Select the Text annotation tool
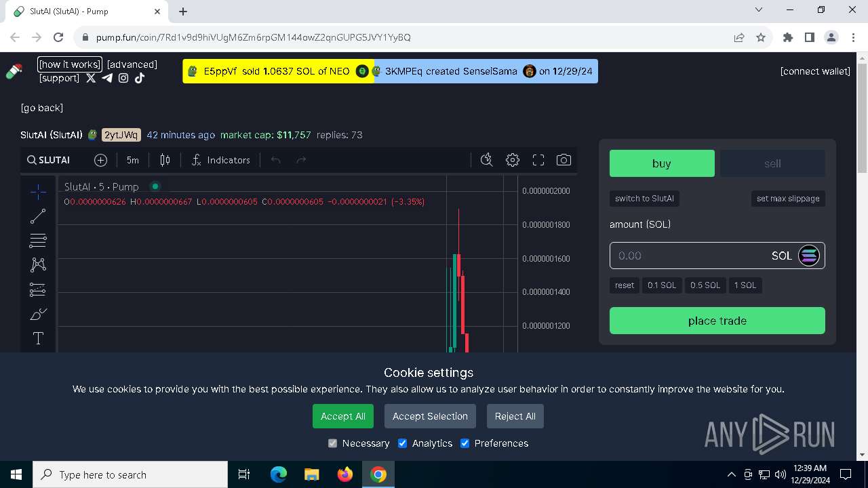868x488 pixels. [38, 338]
